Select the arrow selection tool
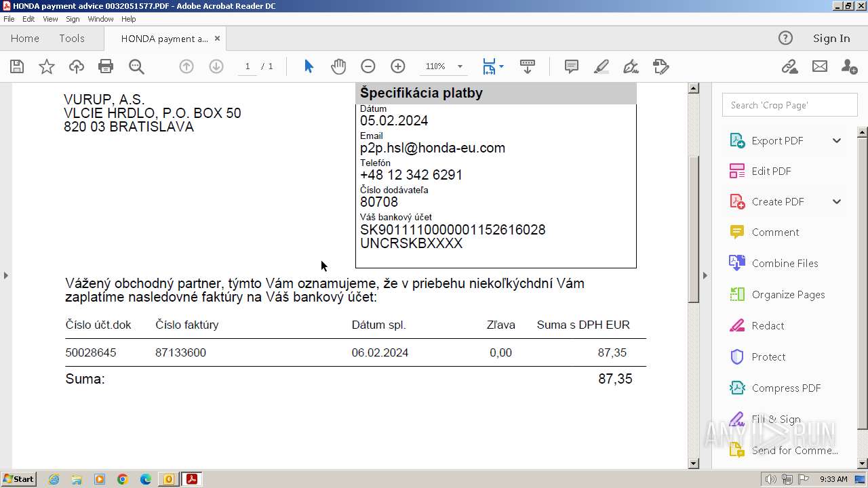 [309, 66]
